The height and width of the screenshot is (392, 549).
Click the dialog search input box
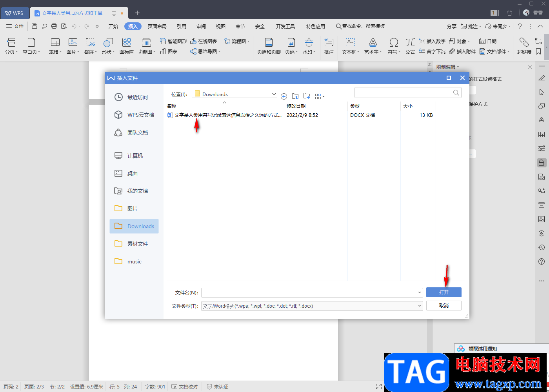point(408,93)
